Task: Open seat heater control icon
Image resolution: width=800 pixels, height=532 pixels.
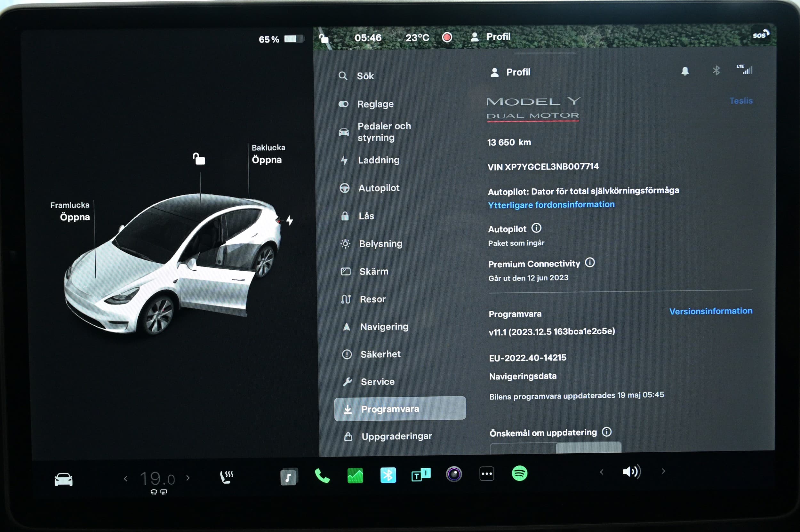Action: 226,477
